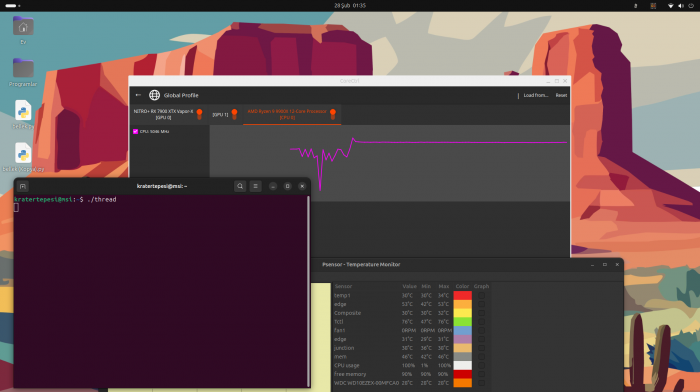
Task: Go back using CoreCtrl arrow icon
Action: (x=138, y=95)
